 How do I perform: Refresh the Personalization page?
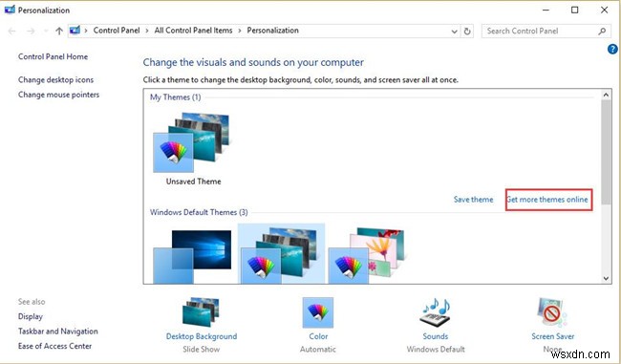coord(467,32)
